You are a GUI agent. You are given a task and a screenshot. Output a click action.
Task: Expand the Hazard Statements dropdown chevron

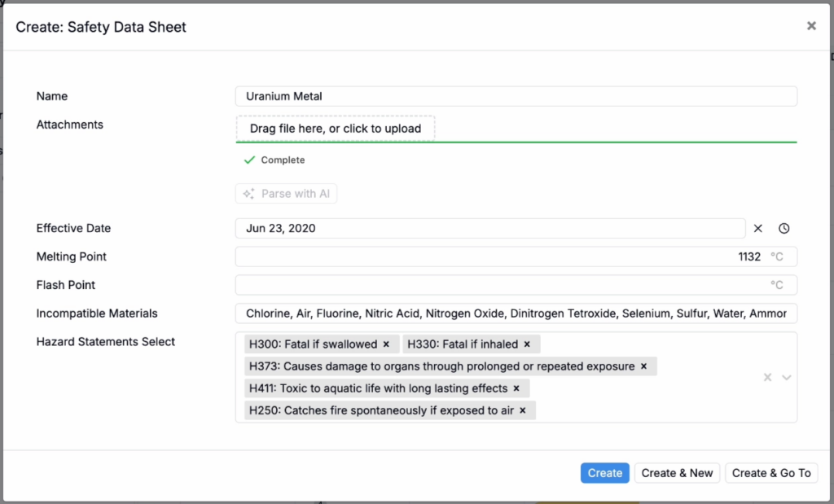(x=787, y=377)
